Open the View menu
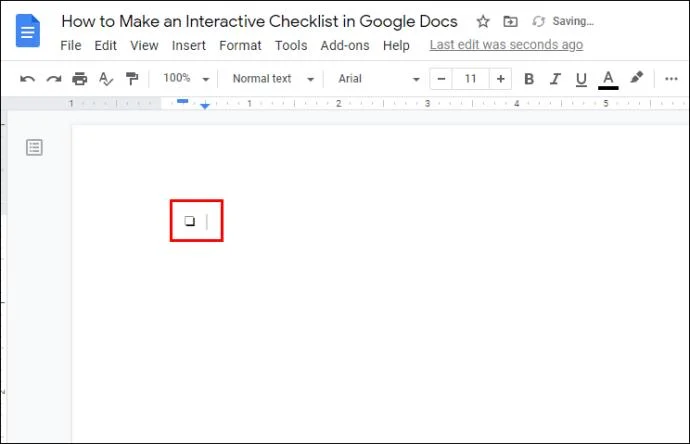The image size is (690, 444). pyautogui.click(x=144, y=45)
